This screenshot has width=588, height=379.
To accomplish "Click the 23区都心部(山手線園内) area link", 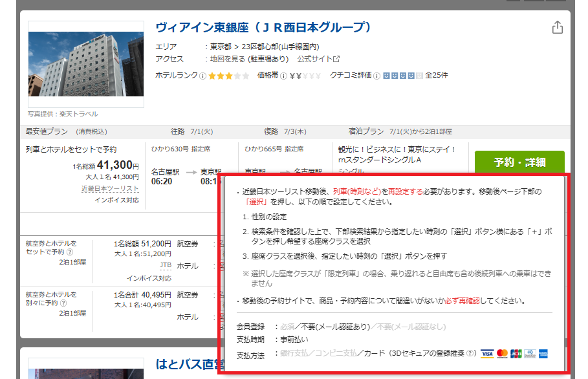I will coord(280,47).
